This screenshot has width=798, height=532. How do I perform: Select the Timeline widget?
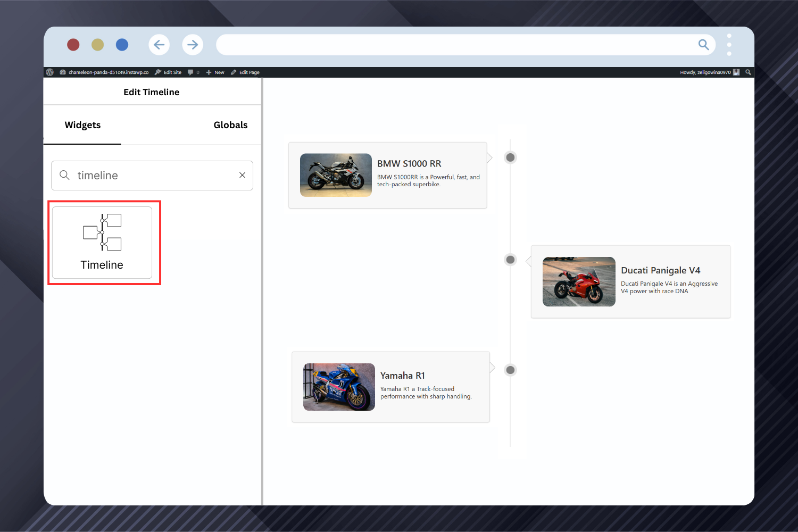(102, 243)
